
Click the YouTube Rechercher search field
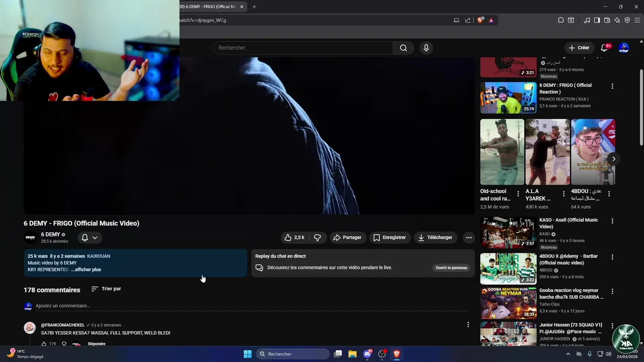[303, 48]
